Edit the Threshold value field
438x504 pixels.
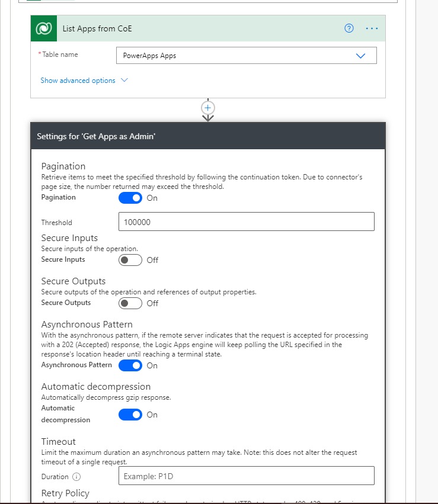pos(247,221)
